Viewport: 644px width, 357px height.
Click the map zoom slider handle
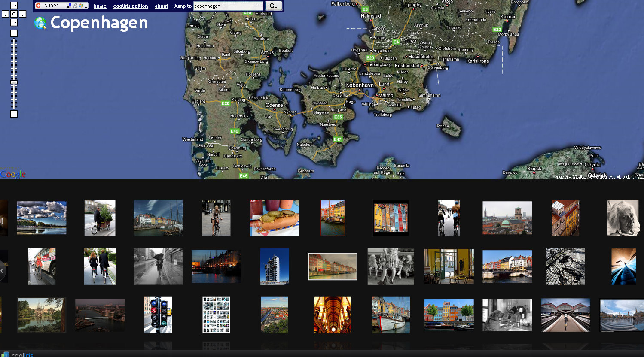click(x=14, y=82)
